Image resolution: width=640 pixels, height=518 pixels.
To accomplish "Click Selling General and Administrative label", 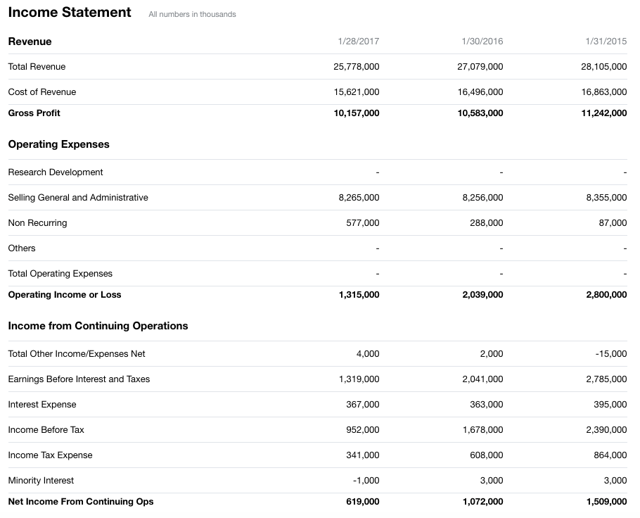I will 78,198.
